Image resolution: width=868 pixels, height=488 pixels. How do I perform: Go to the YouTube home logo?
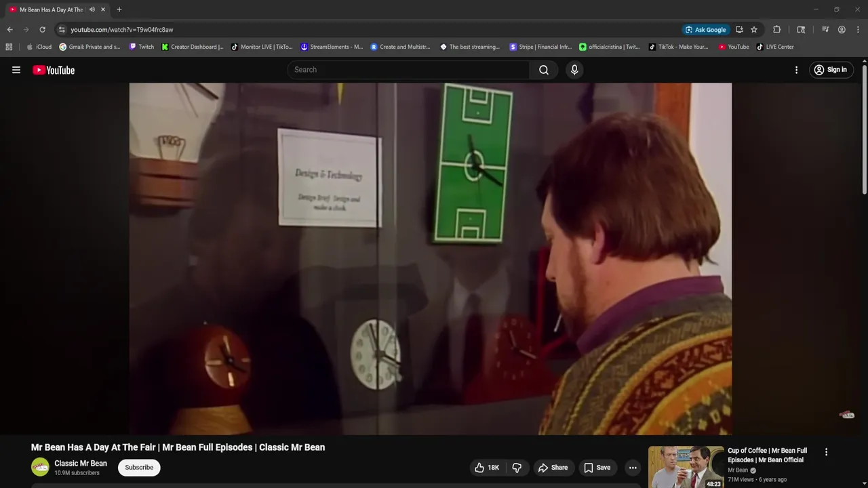54,70
